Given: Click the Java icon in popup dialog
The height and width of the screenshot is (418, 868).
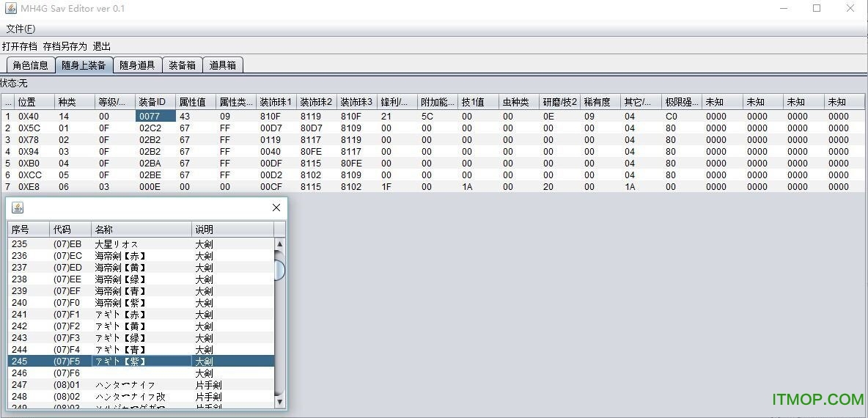Looking at the screenshot, I should coord(18,208).
